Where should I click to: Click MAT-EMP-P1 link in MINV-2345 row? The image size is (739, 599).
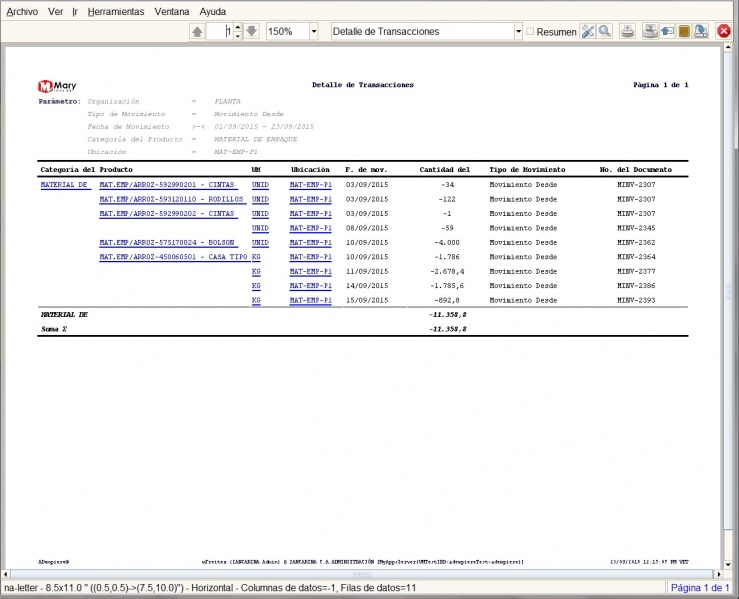point(311,228)
